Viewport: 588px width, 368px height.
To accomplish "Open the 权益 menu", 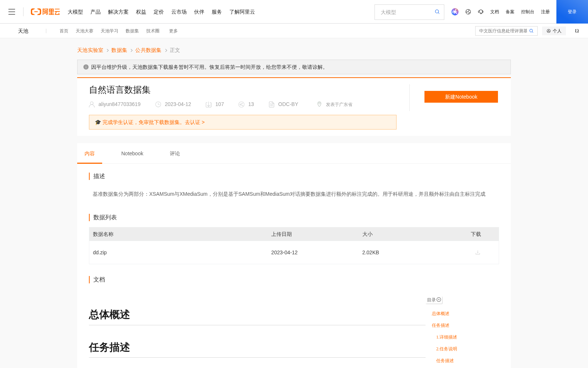I will [141, 12].
